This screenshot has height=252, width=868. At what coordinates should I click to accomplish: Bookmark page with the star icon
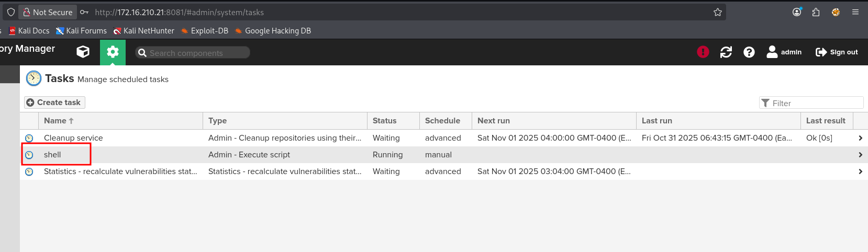717,12
